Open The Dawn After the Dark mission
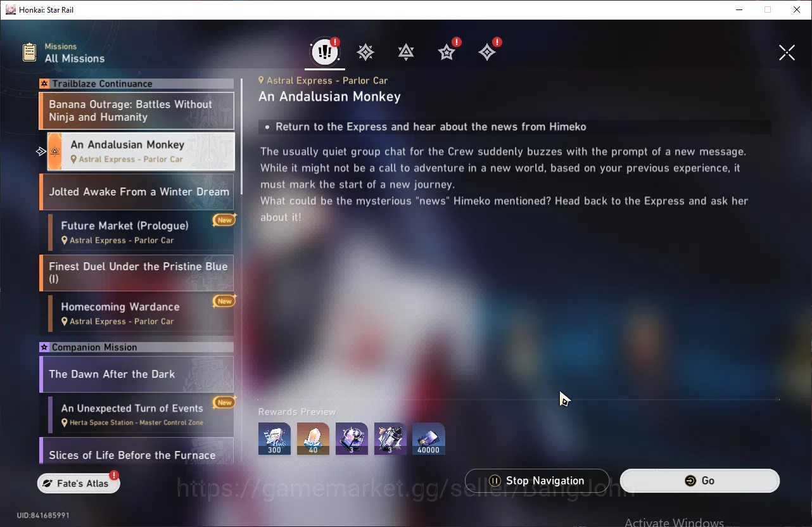812x527 pixels. [x=136, y=374]
